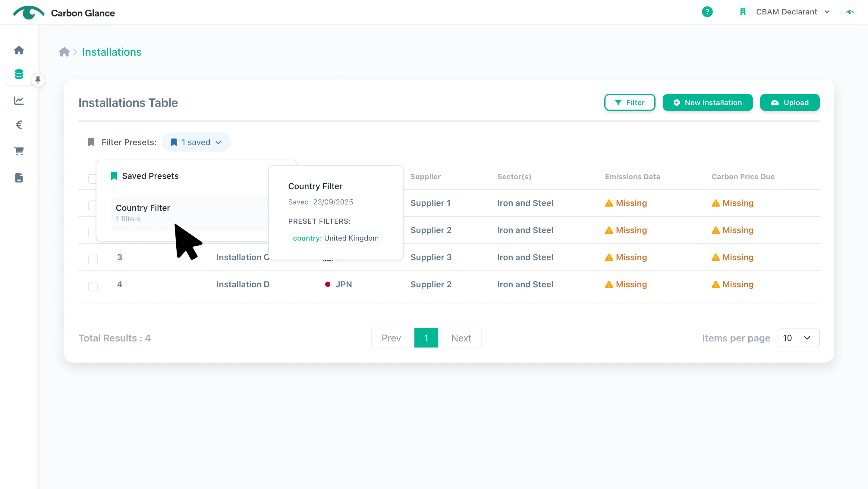Click the breadcrumb home icon

pyautogui.click(x=64, y=52)
